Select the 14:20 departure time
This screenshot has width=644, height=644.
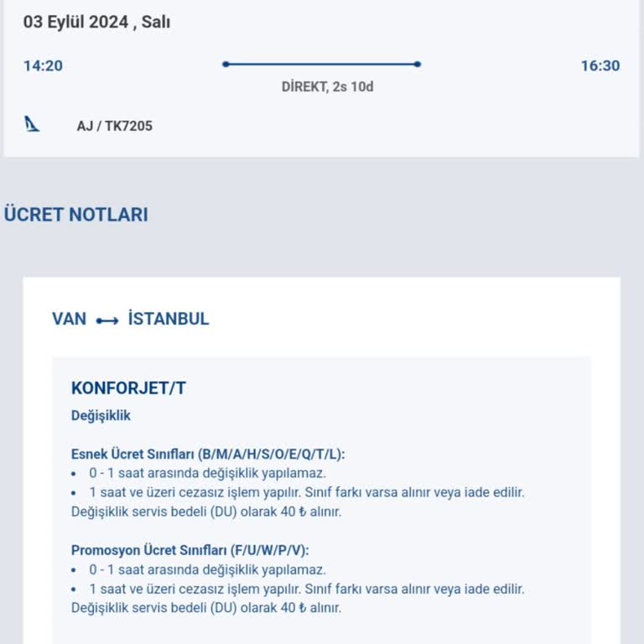43,65
